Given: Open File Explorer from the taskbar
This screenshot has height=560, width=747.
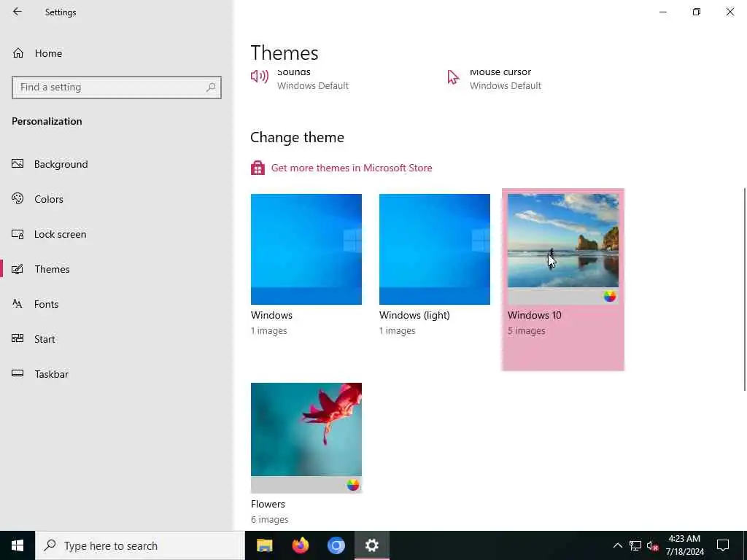Looking at the screenshot, I should pos(264,545).
